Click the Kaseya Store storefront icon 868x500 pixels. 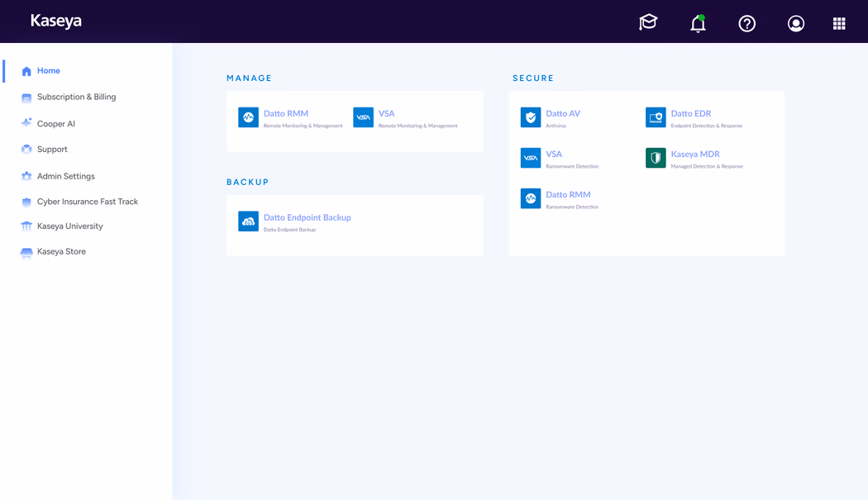click(26, 253)
